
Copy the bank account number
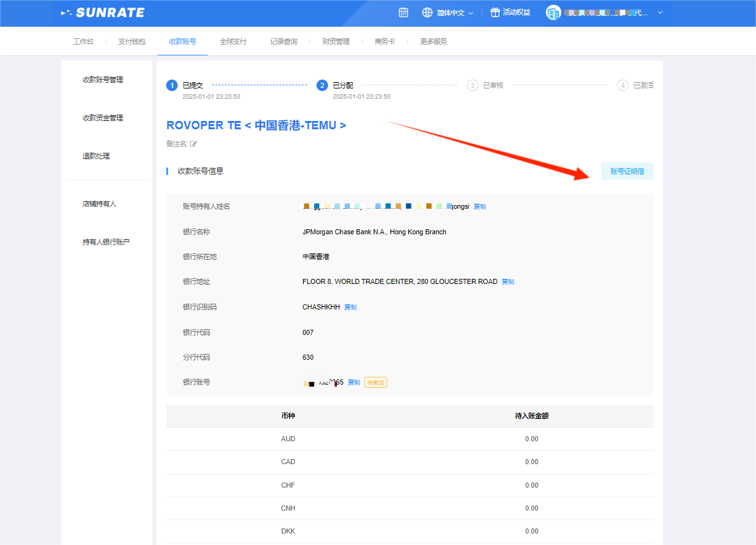(354, 382)
